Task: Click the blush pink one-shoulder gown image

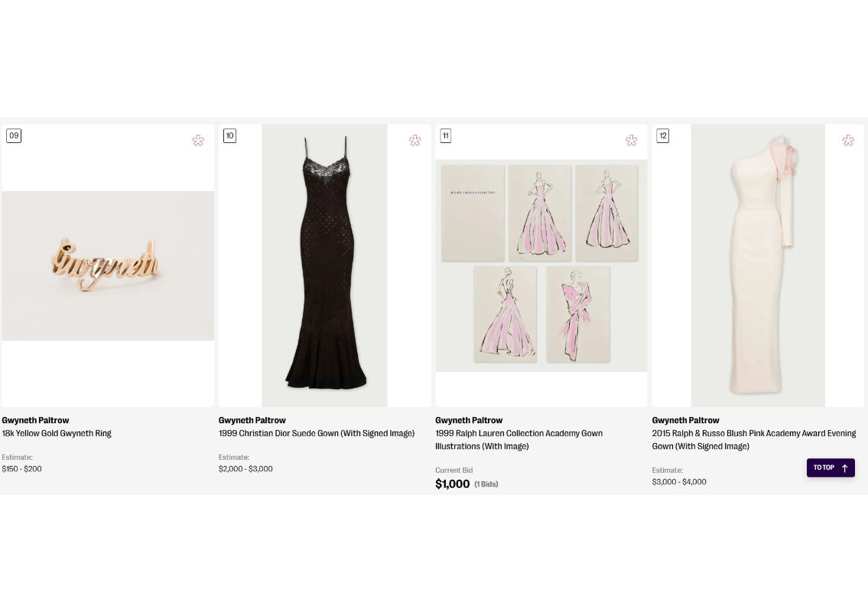Action: tap(758, 265)
